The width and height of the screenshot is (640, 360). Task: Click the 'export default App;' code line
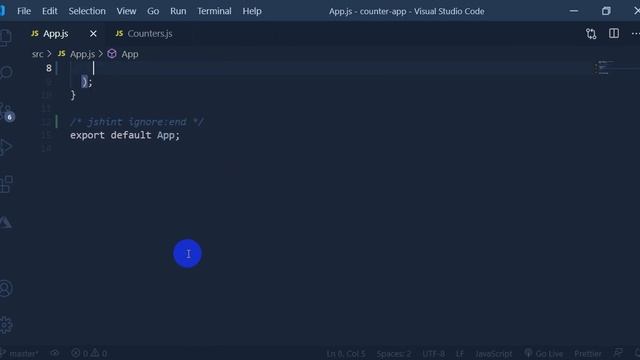[124, 135]
